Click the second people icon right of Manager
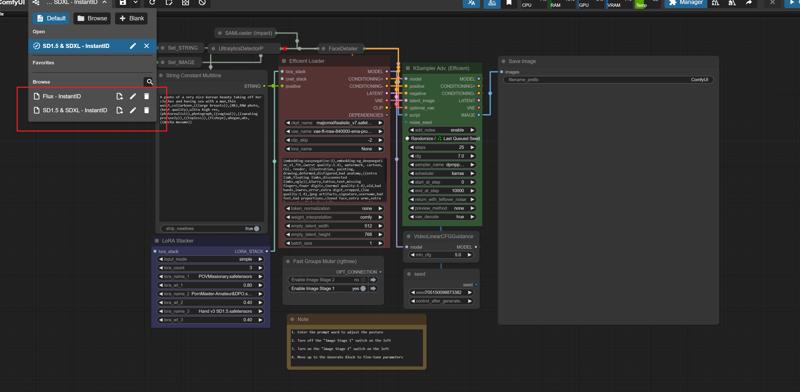Viewport: 800px width, 392px height. click(732, 3)
